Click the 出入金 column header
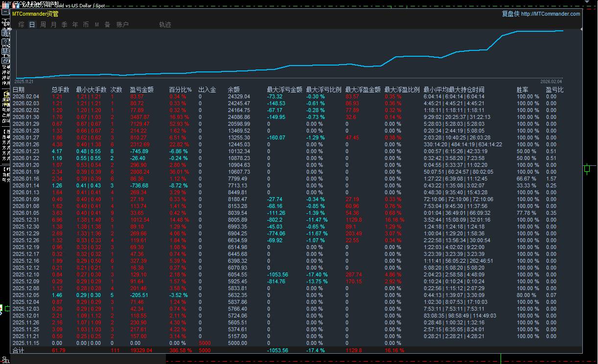Viewport: 598px width, 364px height. click(207, 90)
